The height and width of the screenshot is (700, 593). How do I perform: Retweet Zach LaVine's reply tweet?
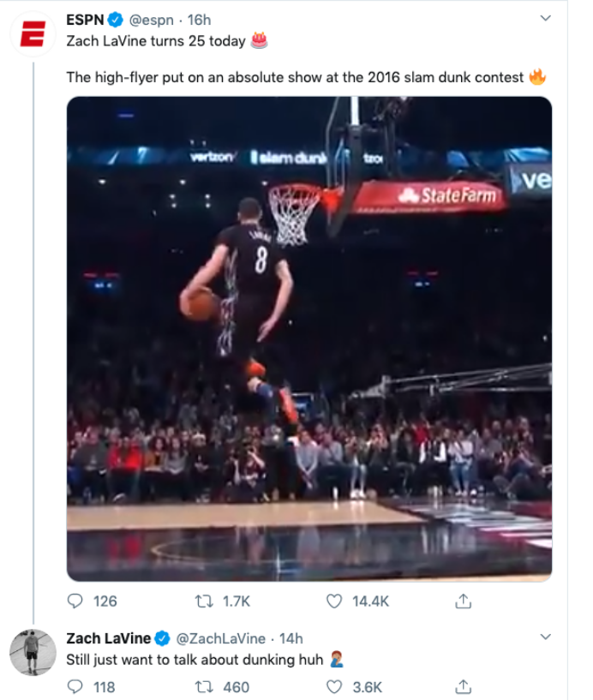coord(204,687)
